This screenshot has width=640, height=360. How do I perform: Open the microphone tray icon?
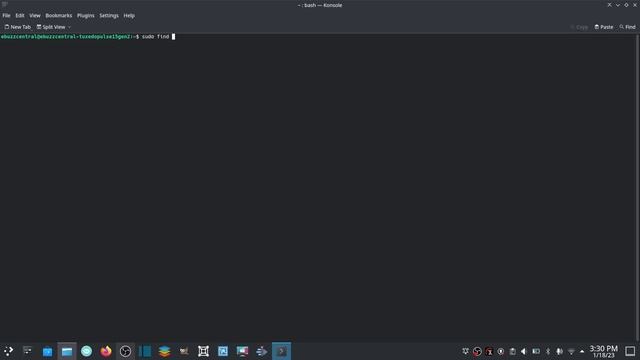point(560,351)
